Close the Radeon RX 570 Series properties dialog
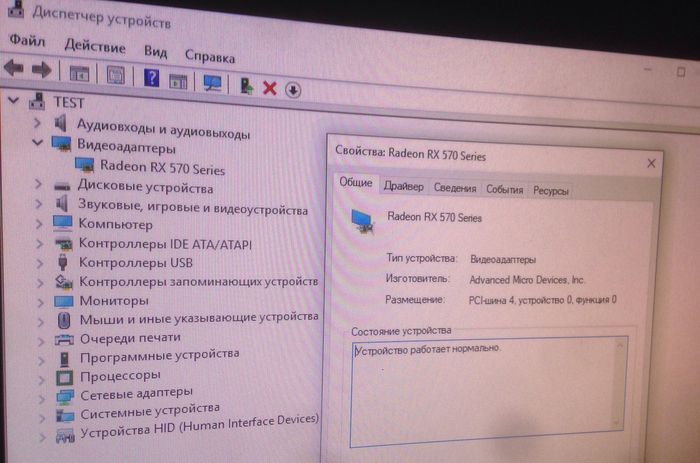 (x=651, y=163)
